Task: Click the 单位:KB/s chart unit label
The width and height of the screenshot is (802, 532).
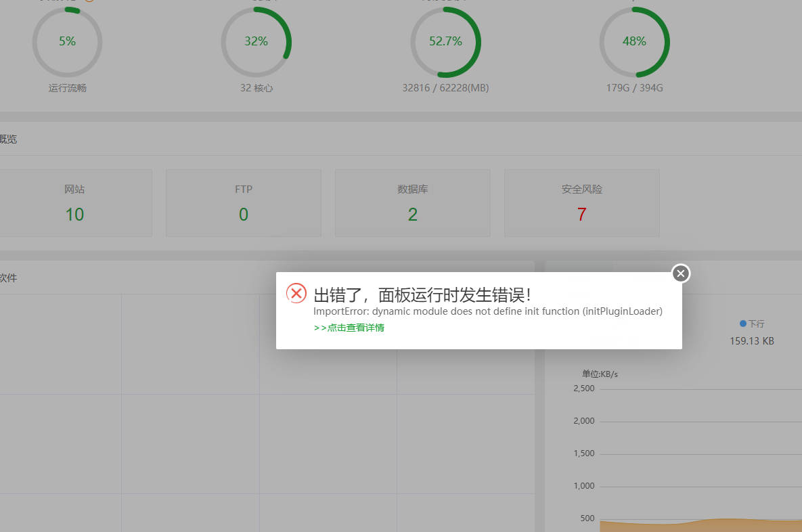Action: point(600,374)
